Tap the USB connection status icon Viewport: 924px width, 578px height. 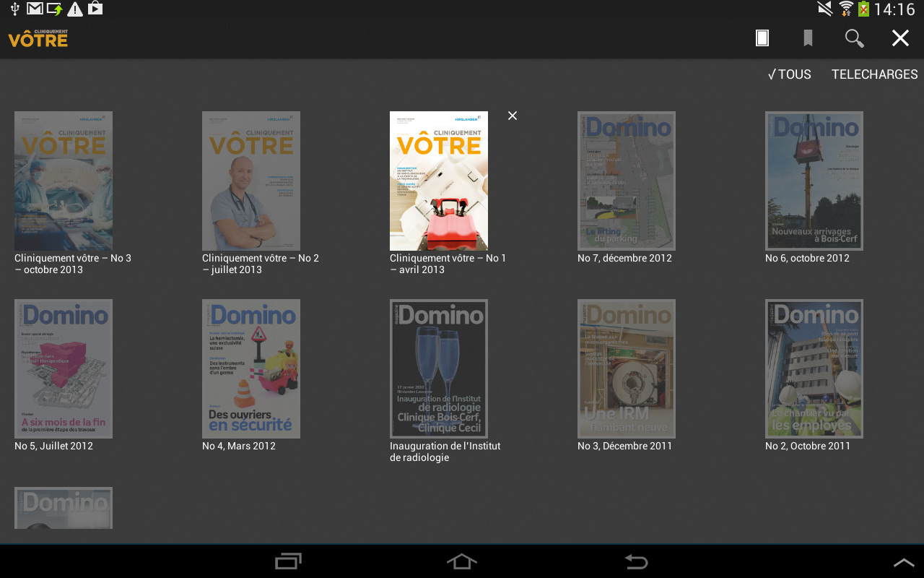[15, 9]
